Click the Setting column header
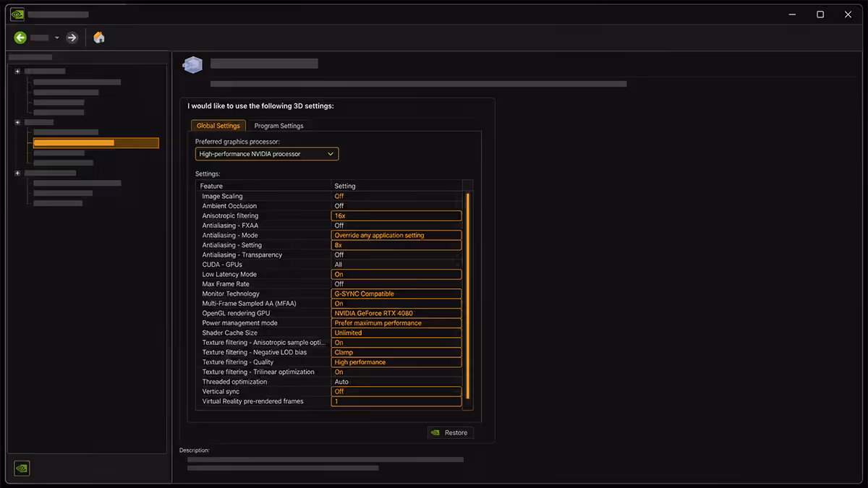This screenshot has width=868, height=488. point(396,186)
